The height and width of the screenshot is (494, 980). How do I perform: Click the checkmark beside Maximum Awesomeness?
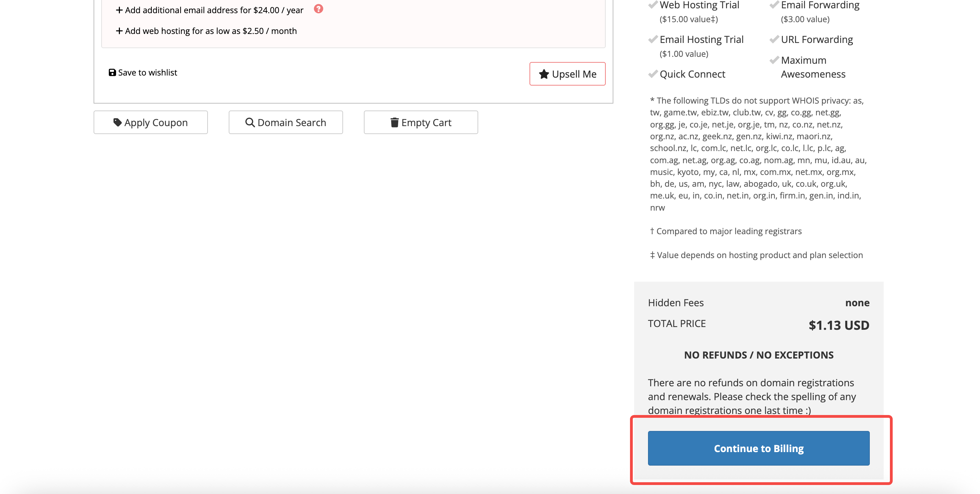click(774, 60)
